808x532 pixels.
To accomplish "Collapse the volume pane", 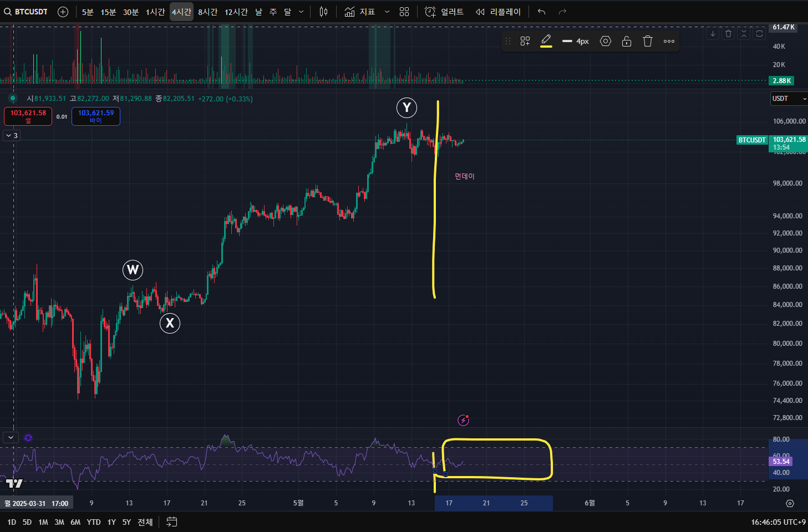I will 744,34.
